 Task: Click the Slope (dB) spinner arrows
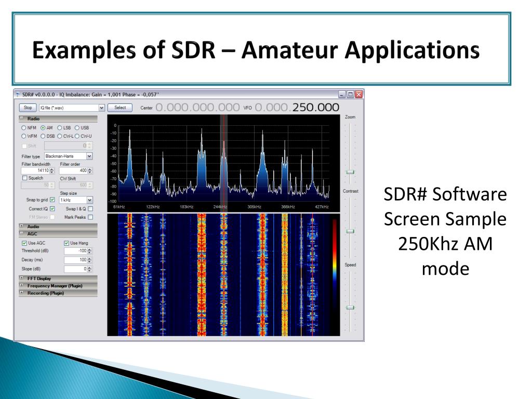(89, 269)
